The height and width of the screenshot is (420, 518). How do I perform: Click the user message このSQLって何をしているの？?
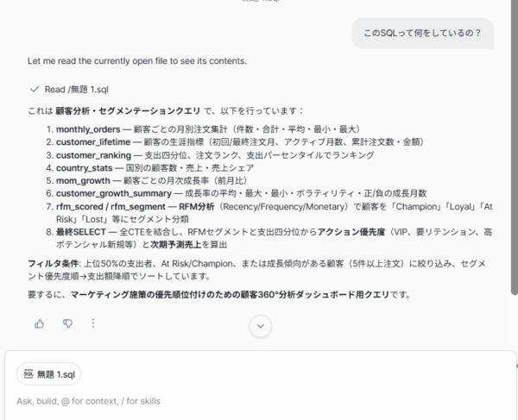(422, 33)
